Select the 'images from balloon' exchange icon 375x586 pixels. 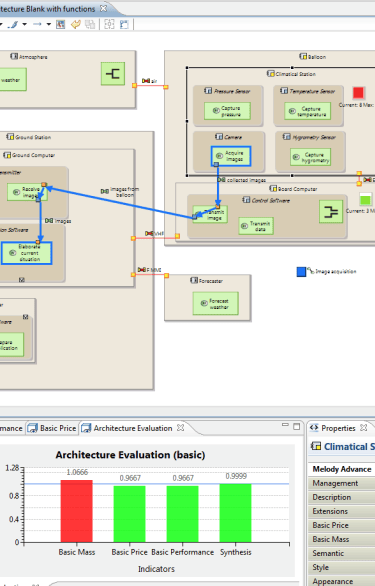[x=105, y=191]
